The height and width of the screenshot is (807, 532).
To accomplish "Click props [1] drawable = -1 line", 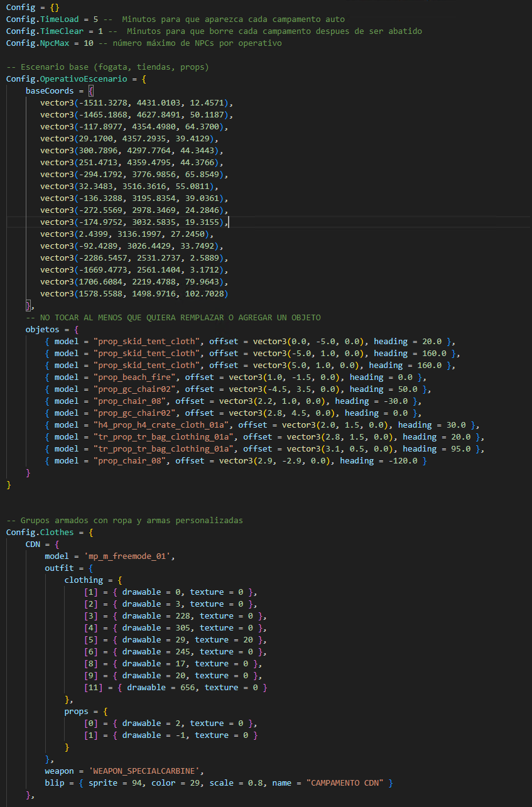I will 170,735.
